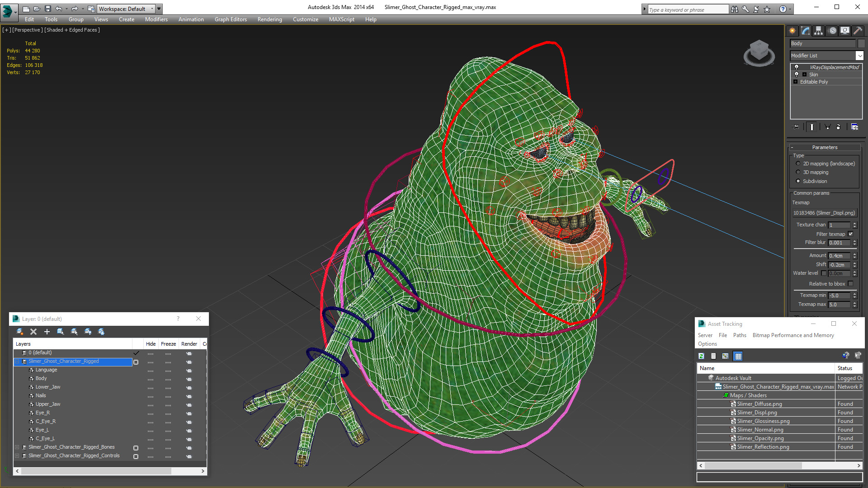Screen dimensions: 868x488
Task: Click Select Highlighted Objects and Layers icon
Action: tap(61, 332)
